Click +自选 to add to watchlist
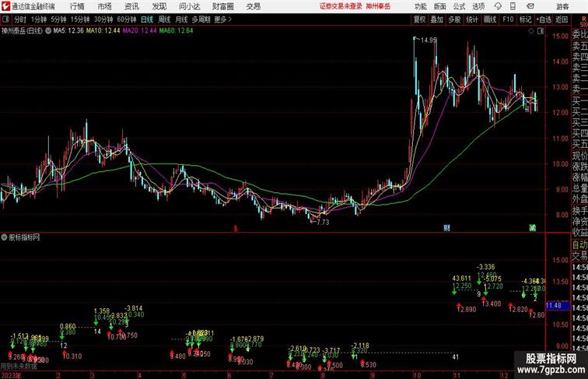The width and height of the screenshot is (588, 379). [x=544, y=19]
